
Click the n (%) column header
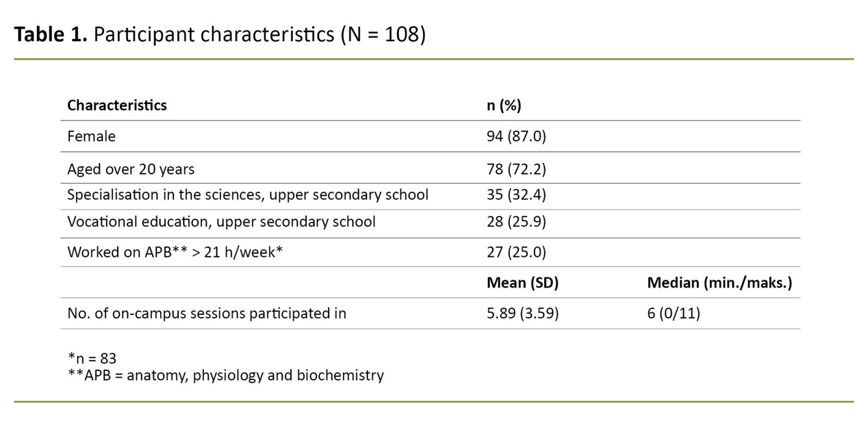click(503, 105)
